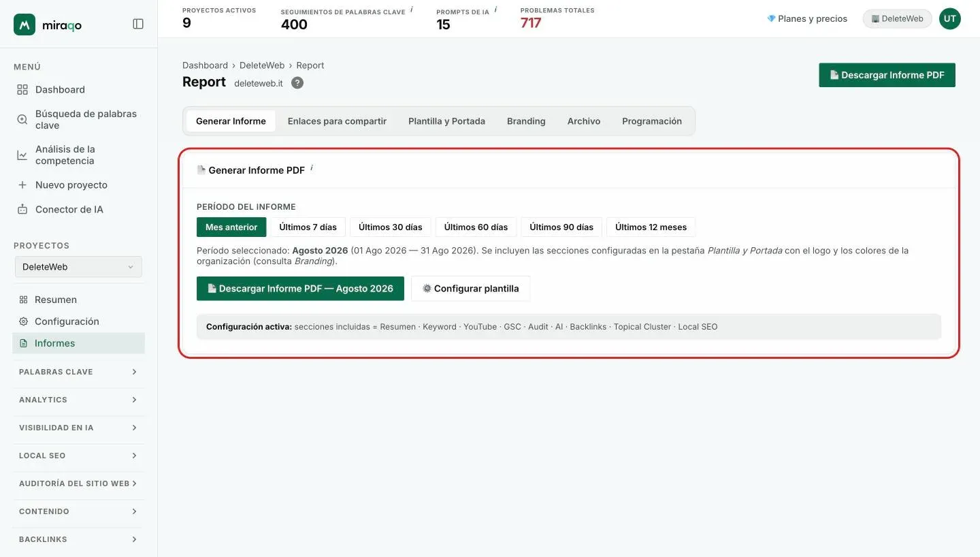
Task: Collapse the sidebar with the panel icon
Action: (138, 24)
